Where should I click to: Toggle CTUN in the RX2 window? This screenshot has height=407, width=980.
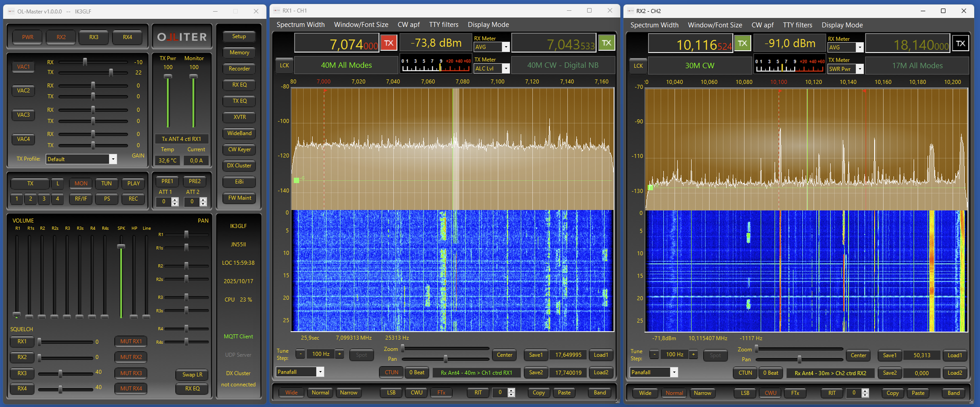tap(745, 373)
